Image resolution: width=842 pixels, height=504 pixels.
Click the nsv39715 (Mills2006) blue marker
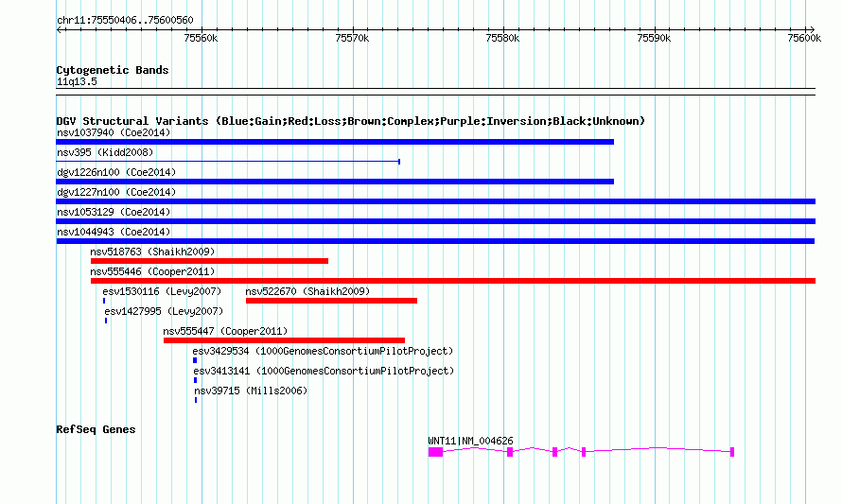tap(196, 400)
